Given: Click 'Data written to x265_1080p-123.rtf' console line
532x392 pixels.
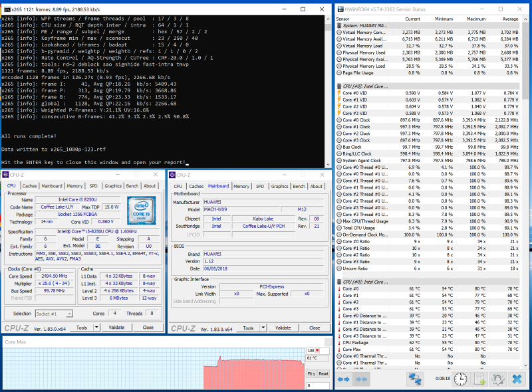Looking at the screenshot, I should pos(54,149).
